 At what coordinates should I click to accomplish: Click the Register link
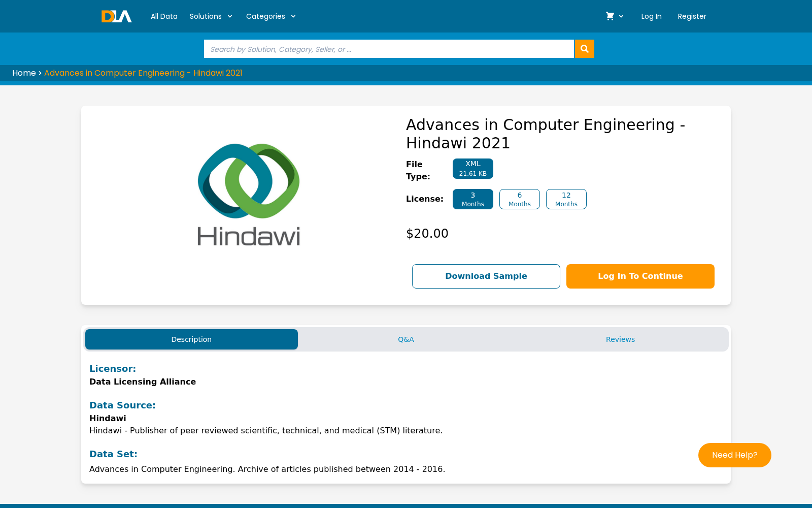692,16
